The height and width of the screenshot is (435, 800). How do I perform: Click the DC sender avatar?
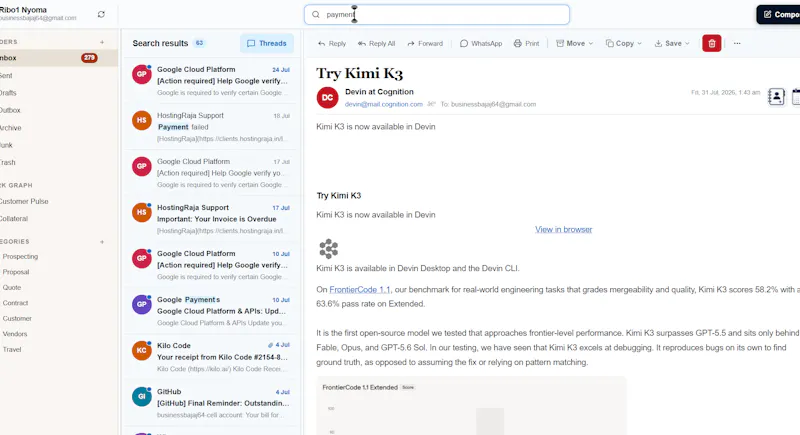pyautogui.click(x=328, y=97)
